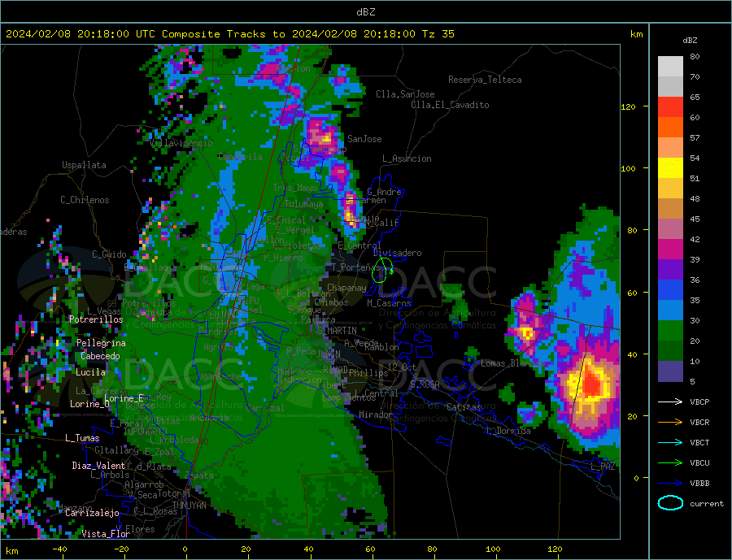Click the VBCU legend label
Screen dimensions: 732x560
click(699, 462)
